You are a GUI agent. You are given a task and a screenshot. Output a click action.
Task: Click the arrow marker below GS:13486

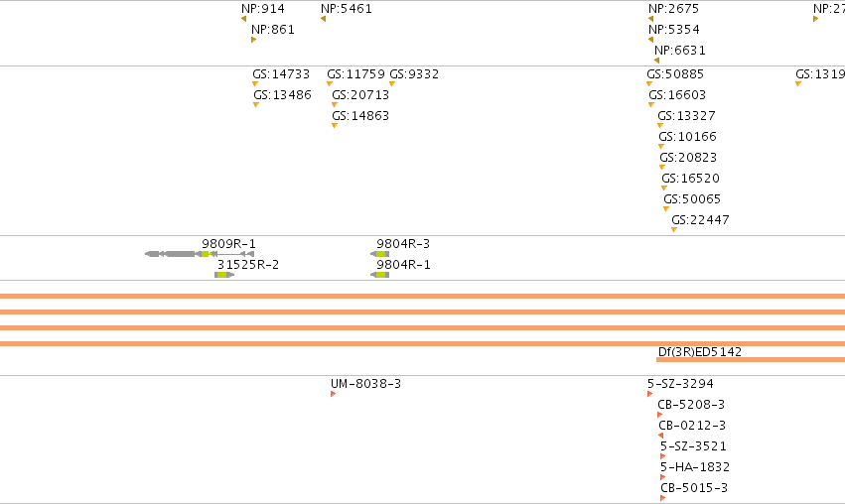click(256, 105)
